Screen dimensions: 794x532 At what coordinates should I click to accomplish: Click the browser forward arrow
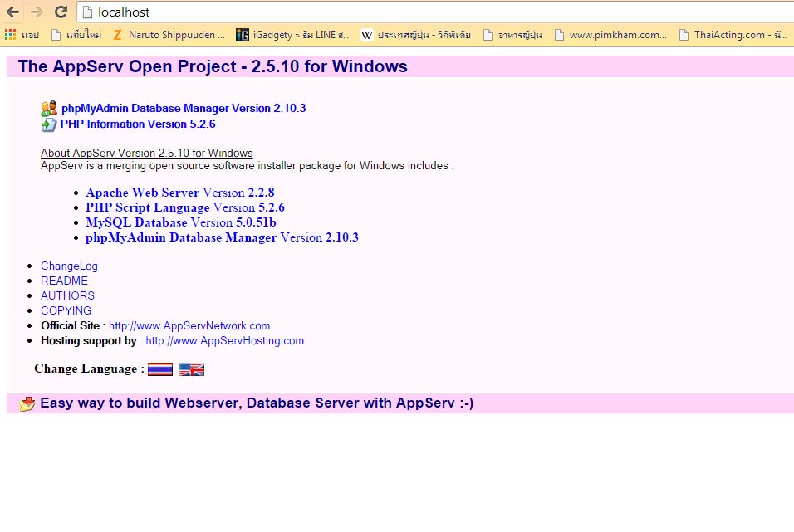pos(37,12)
